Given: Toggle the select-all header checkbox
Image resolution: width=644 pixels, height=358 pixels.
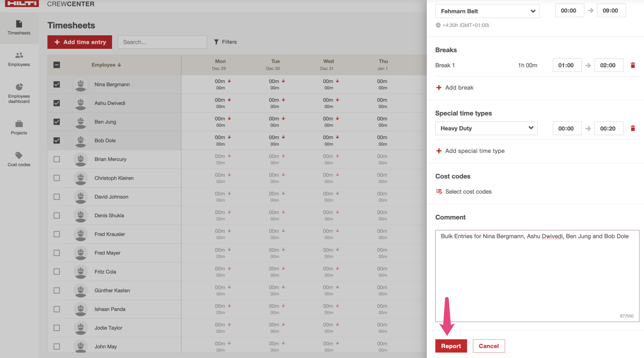Looking at the screenshot, I should [x=57, y=65].
